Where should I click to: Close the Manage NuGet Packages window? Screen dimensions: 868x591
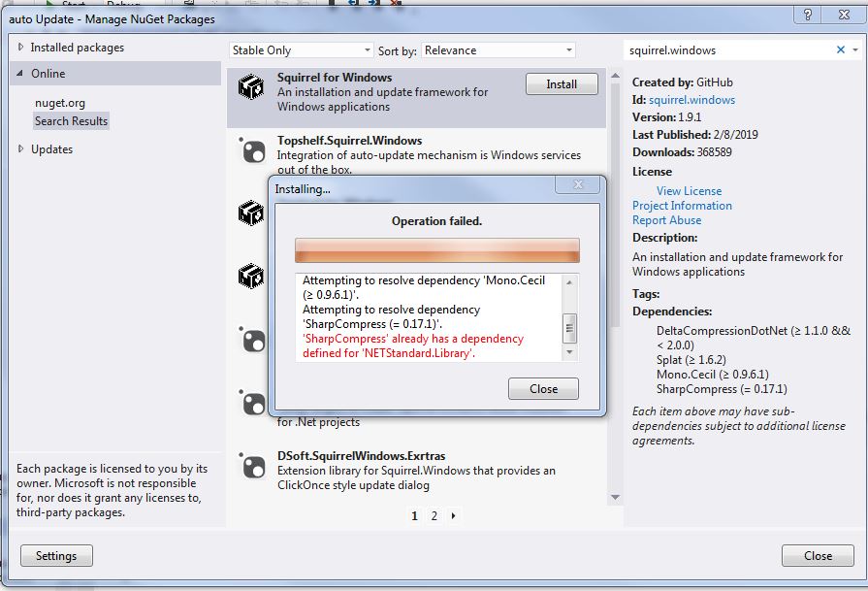818,555
